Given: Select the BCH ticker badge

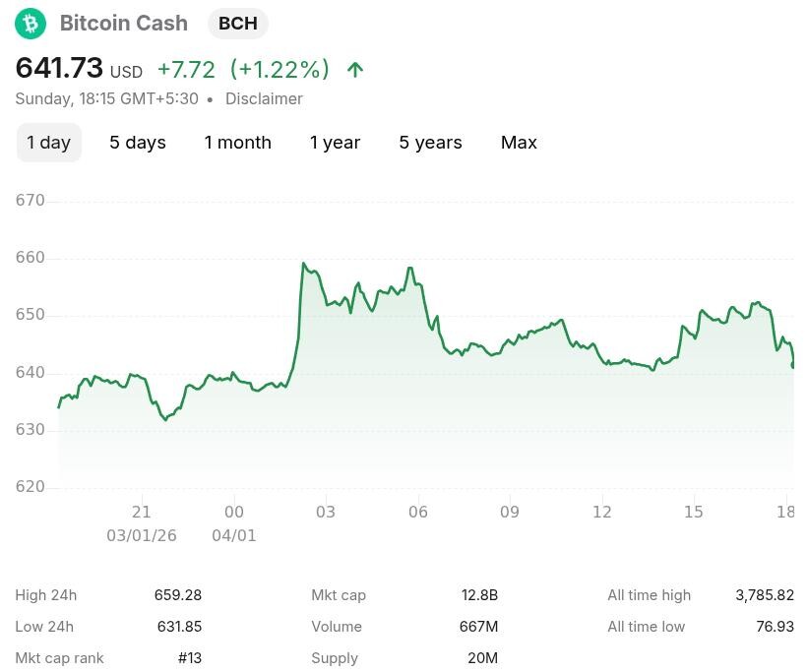Looking at the screenshot, I should pos(238,24).
